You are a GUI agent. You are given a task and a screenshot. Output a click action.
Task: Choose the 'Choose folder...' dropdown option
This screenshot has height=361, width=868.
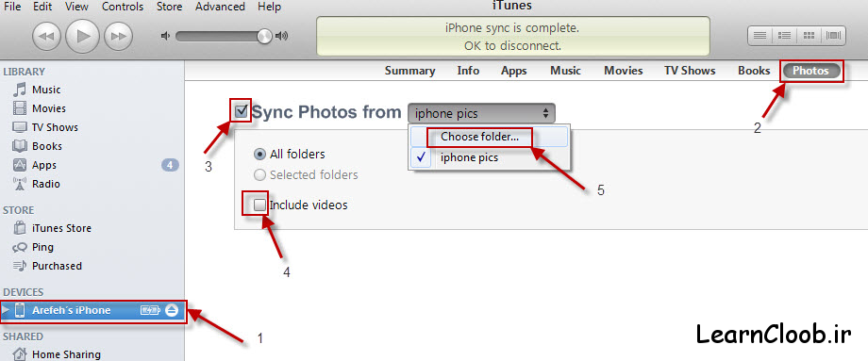[479, 137]
